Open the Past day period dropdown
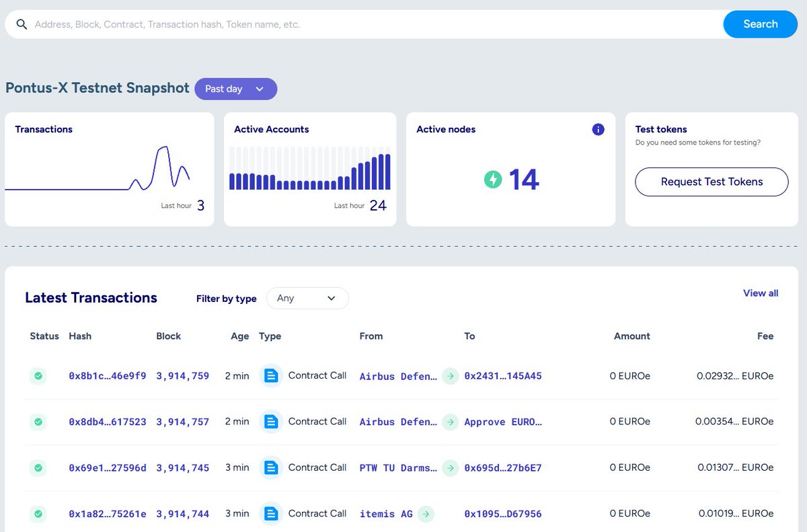This screenshot has width=807, height=532. click(235, 89)
